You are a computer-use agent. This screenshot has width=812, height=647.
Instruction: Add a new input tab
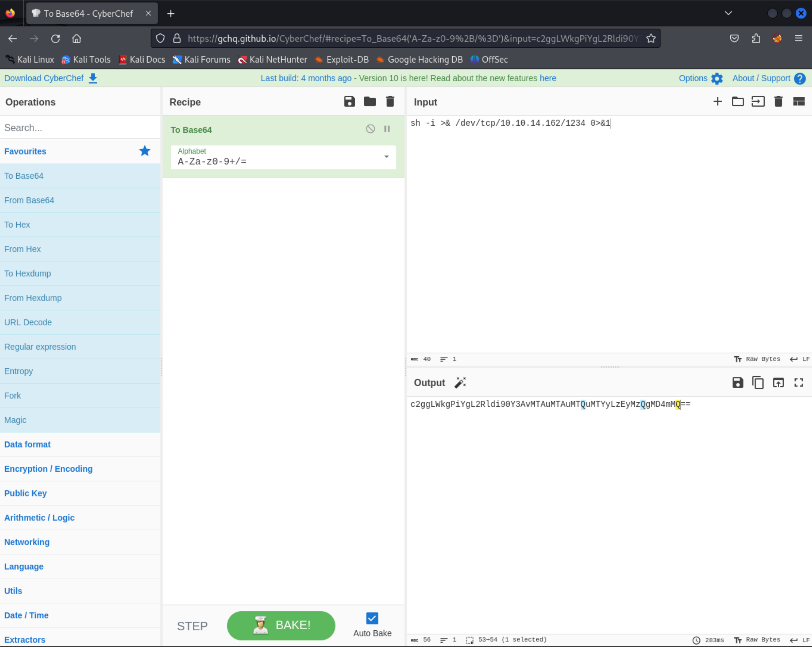tap(717, 102)
